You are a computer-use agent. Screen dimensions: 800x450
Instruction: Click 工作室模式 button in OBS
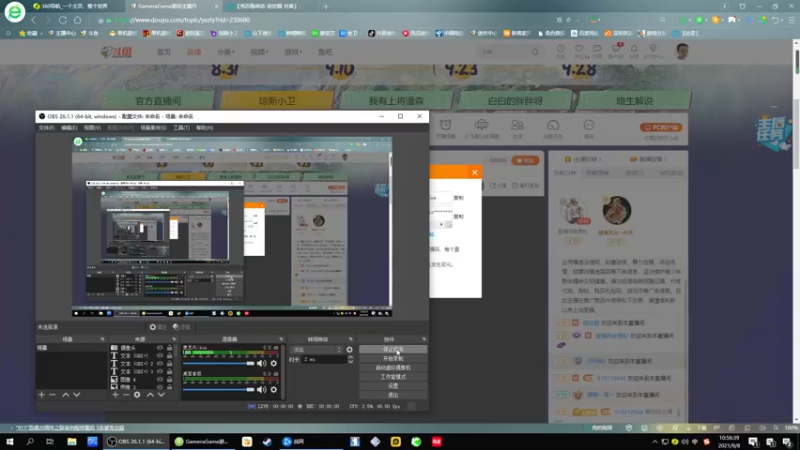(393, 377)
